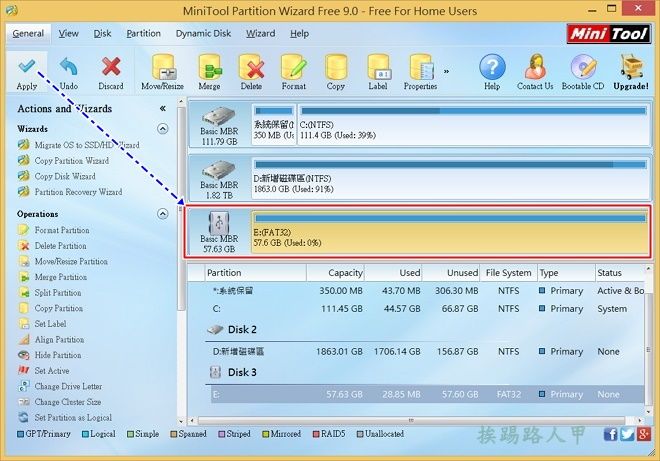The height and width of the screenshot is (461, 660).
Task: Open the Label toolbar tool
Action: pos(378,72)
